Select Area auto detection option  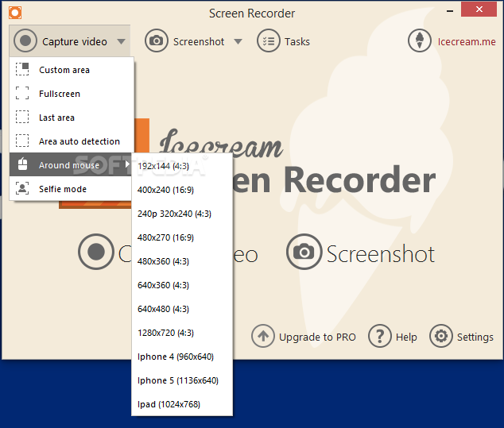pyautogui.click(x=72, y=141)
